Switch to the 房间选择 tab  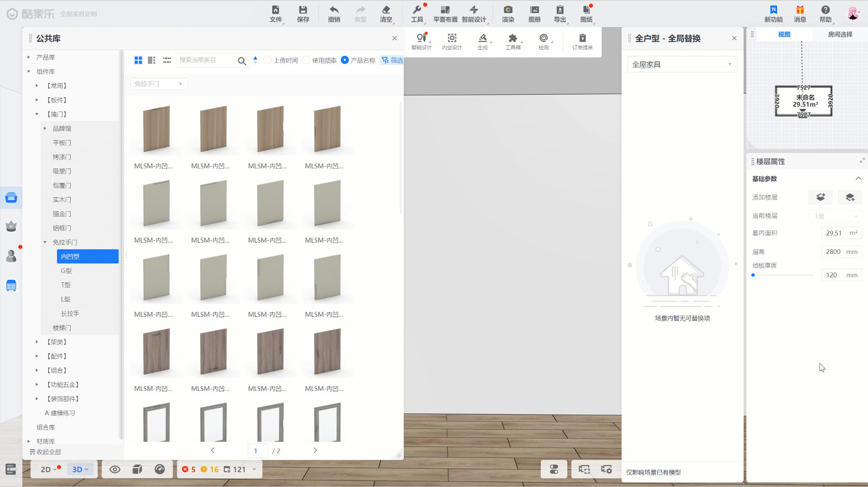[x=840, y=34]
